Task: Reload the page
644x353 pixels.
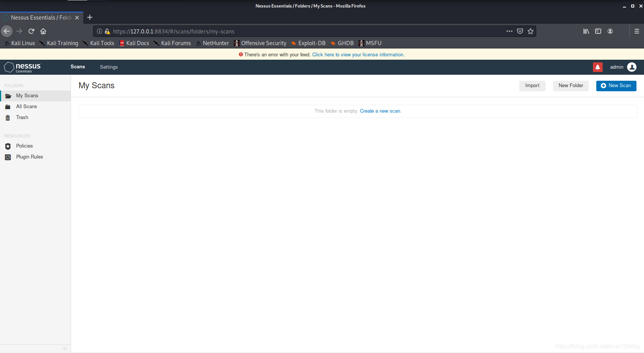Action: pyautogui.click(x=31, y=31)
